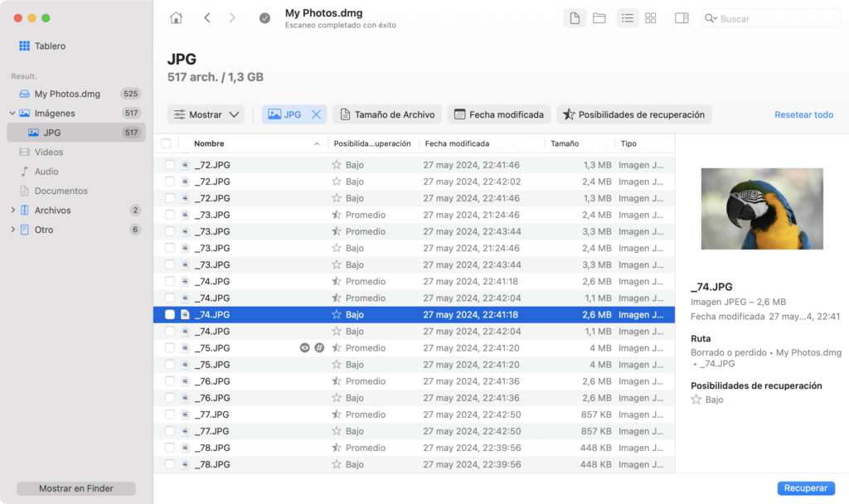
Task: Expand the Archivos tree item
Action: tap(12, 211)
